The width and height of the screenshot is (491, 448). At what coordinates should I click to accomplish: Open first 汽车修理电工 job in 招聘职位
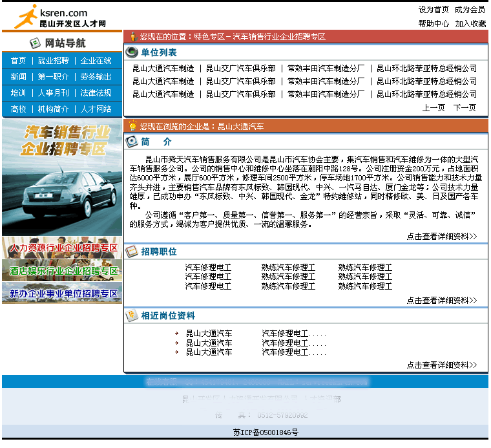[208, 267]
